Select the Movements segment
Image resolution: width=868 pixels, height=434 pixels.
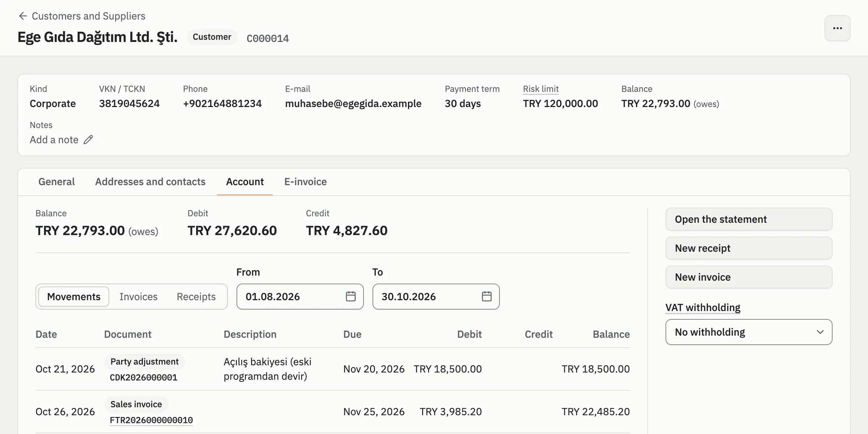coord(74,297)
